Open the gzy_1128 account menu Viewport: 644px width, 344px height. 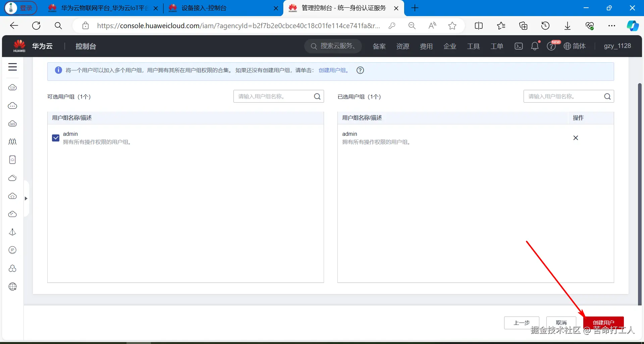pos(618,46)
